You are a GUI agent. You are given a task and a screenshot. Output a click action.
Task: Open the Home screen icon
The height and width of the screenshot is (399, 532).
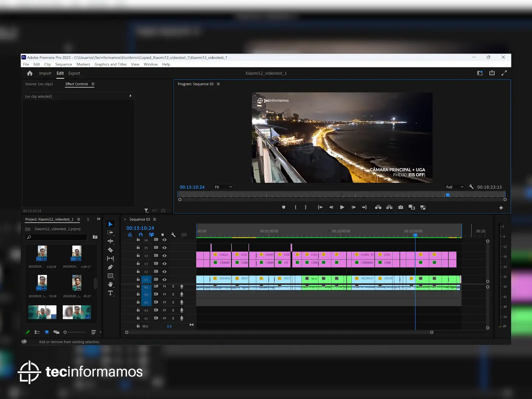pos(30,73)
